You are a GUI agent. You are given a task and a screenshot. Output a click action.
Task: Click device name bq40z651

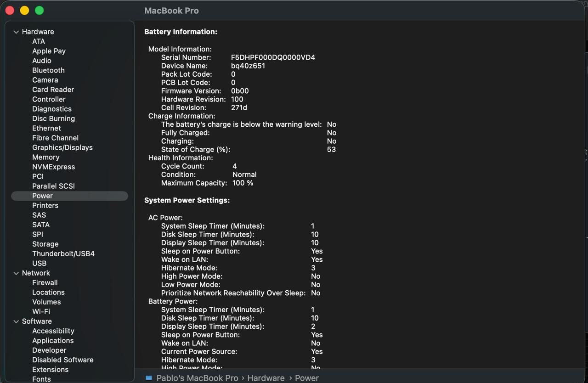click(x=248, y=66)
